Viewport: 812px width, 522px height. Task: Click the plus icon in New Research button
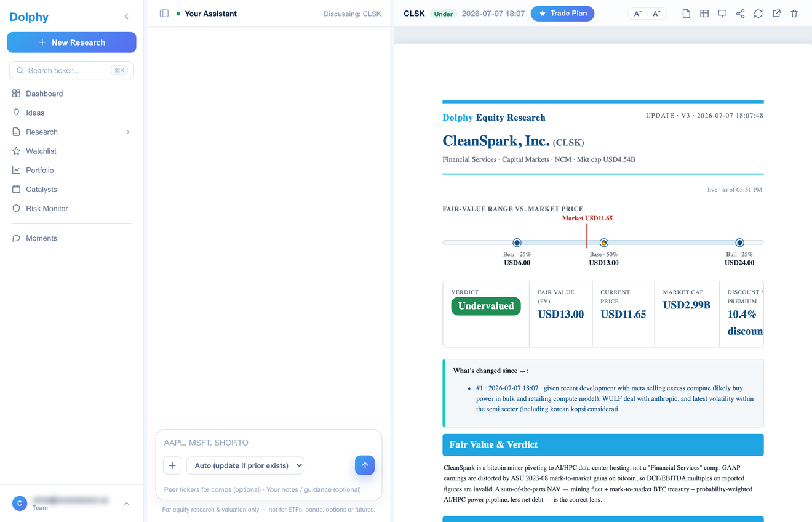pyautogui.click(x=42, y=42)
